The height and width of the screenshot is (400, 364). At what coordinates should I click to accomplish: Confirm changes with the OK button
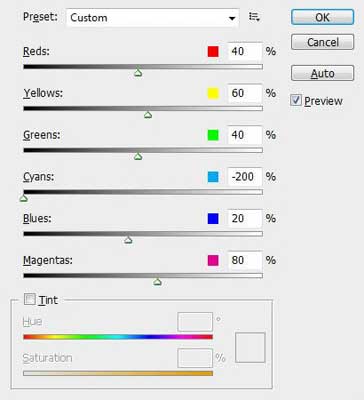tap(322, 17)
